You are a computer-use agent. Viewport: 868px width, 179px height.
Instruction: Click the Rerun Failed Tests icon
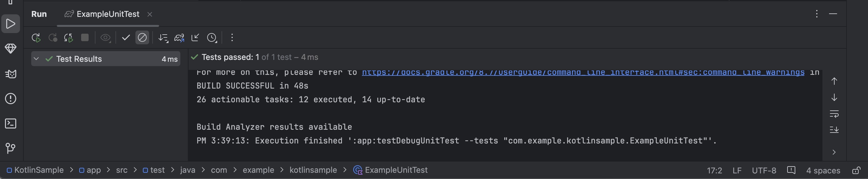[52, 38]
